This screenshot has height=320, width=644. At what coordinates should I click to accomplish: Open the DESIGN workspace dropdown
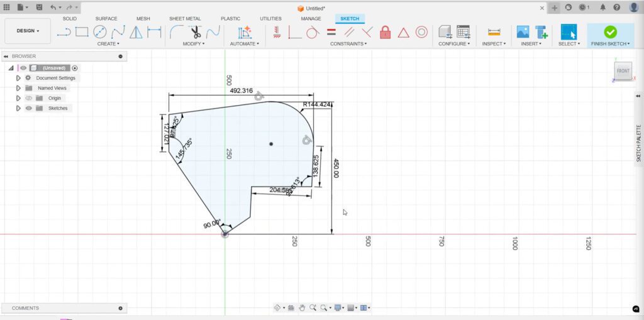28,31
